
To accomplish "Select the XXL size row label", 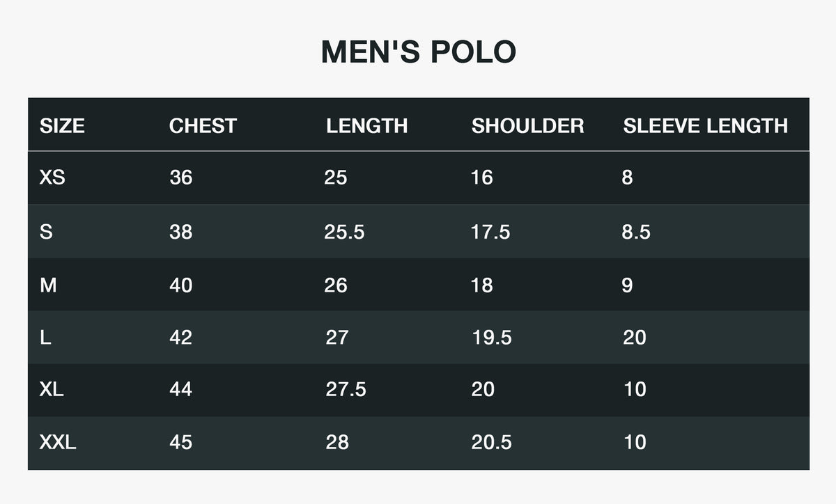I will pyautogui.click(x=58, y=442).
